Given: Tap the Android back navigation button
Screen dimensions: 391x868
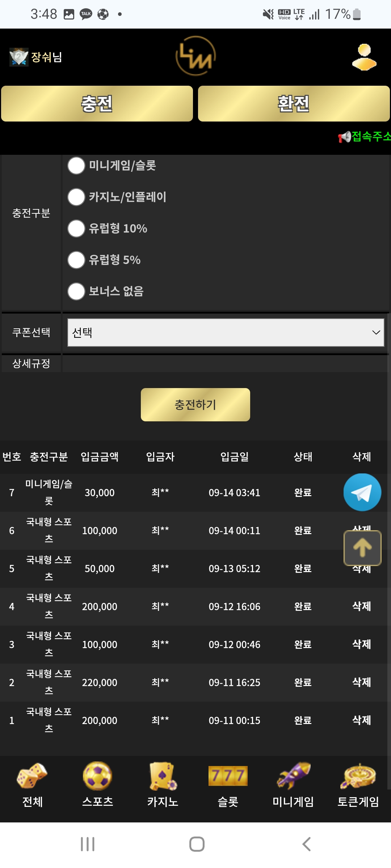Looking at the screenshot, I should click(306, 844).
